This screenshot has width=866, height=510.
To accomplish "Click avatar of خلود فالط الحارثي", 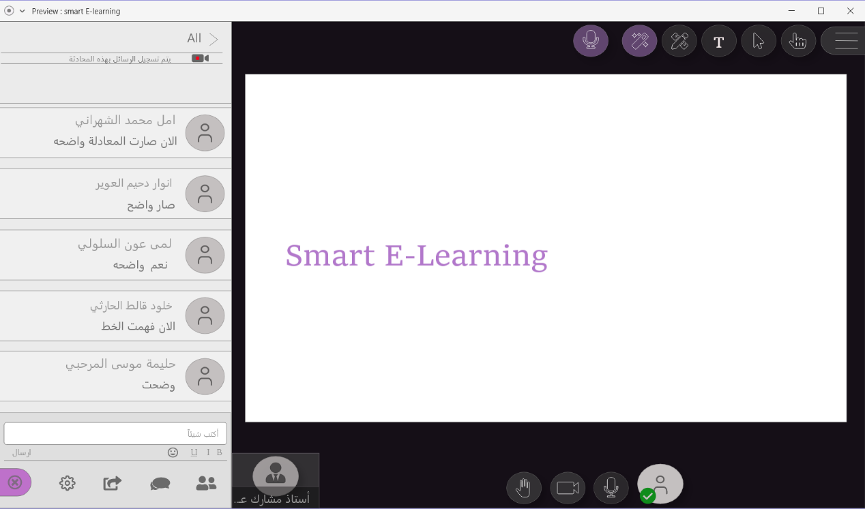I will [205, 316].
